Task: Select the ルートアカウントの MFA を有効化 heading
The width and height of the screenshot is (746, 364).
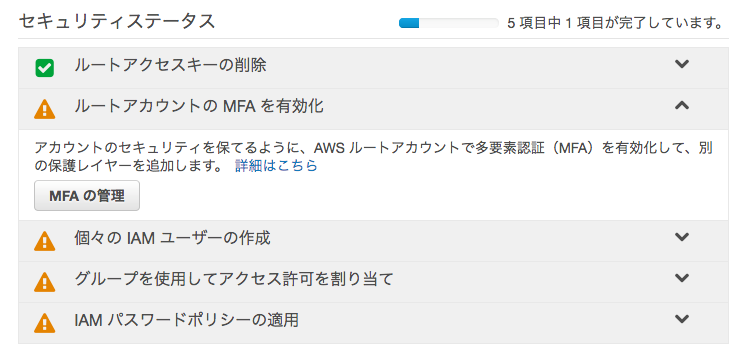Action: [199, 107]
